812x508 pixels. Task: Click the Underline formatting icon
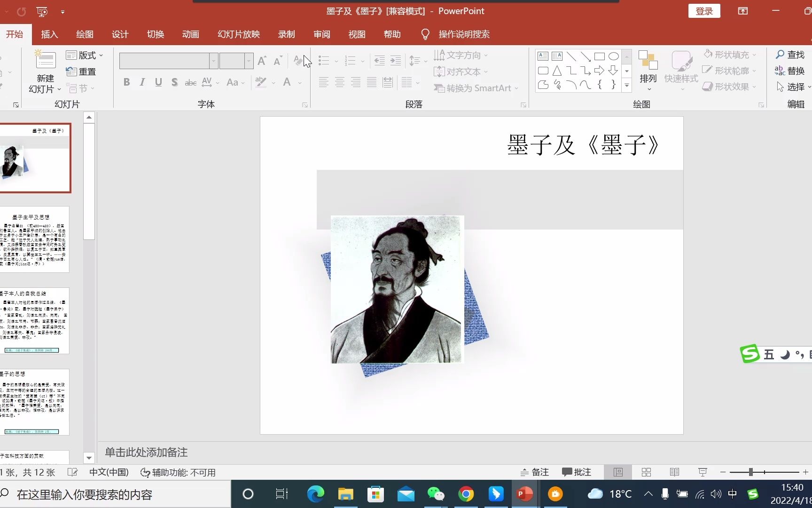pyautogui.click(x=158, y=82)
